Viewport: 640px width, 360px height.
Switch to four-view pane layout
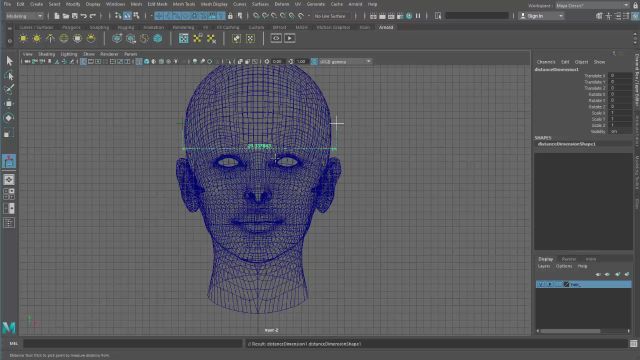tap(9, 193)
